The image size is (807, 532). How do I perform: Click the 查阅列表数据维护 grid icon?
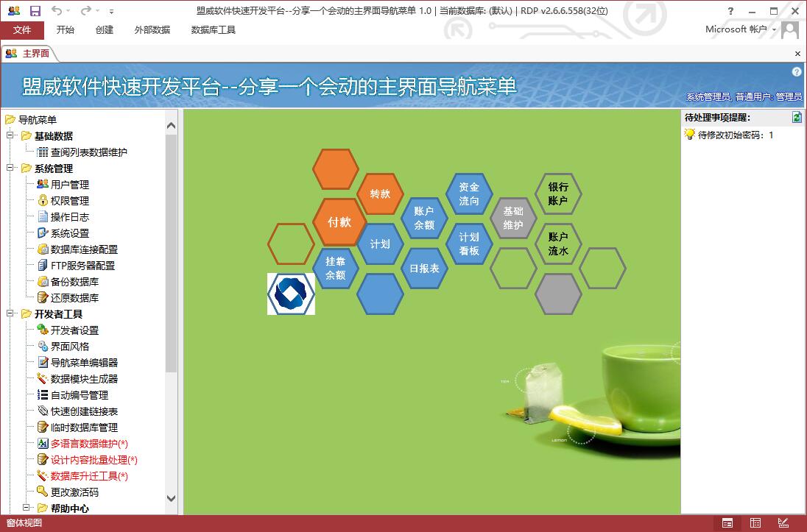pyautogui.click(x=43, y=152)
